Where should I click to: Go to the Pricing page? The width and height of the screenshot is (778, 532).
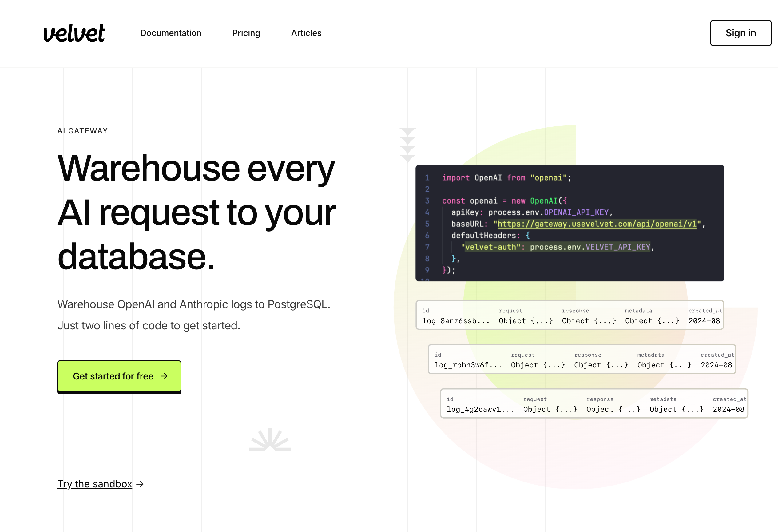coord(246,33)
